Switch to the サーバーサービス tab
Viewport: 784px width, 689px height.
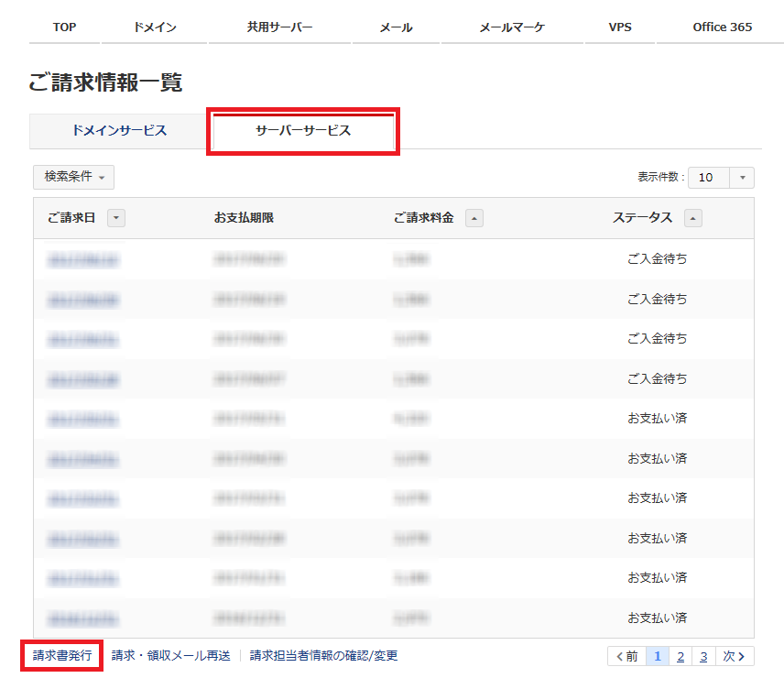point(302,131)
